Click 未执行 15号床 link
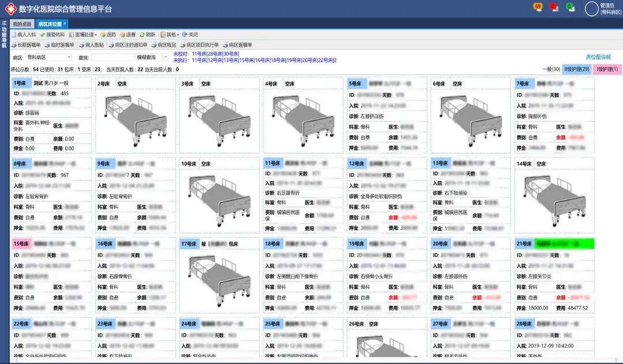623x364 pixels. (246, 61)
